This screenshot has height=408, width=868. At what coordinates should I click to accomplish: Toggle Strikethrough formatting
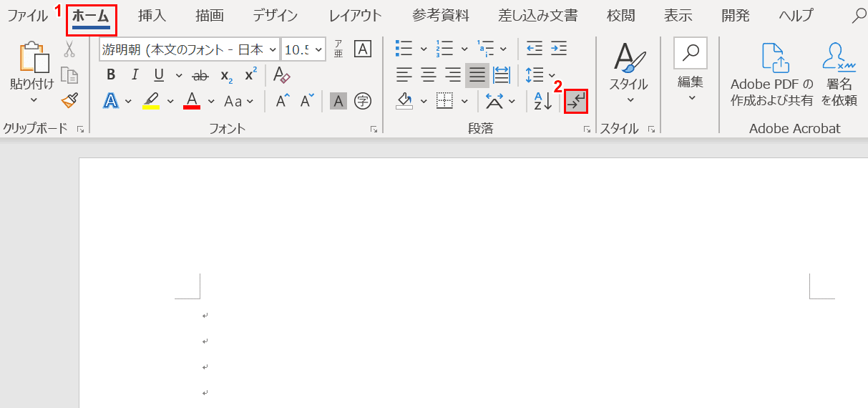pos(201,75)
